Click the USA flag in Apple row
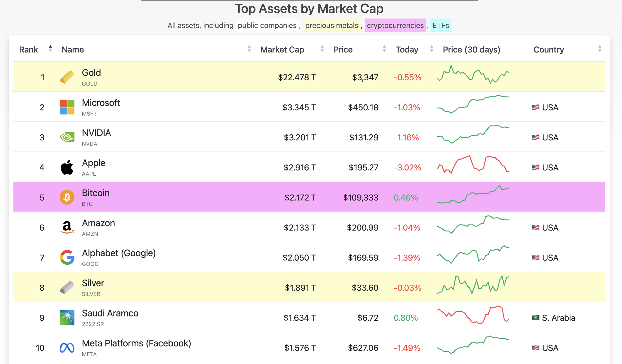 pos(535,167)
